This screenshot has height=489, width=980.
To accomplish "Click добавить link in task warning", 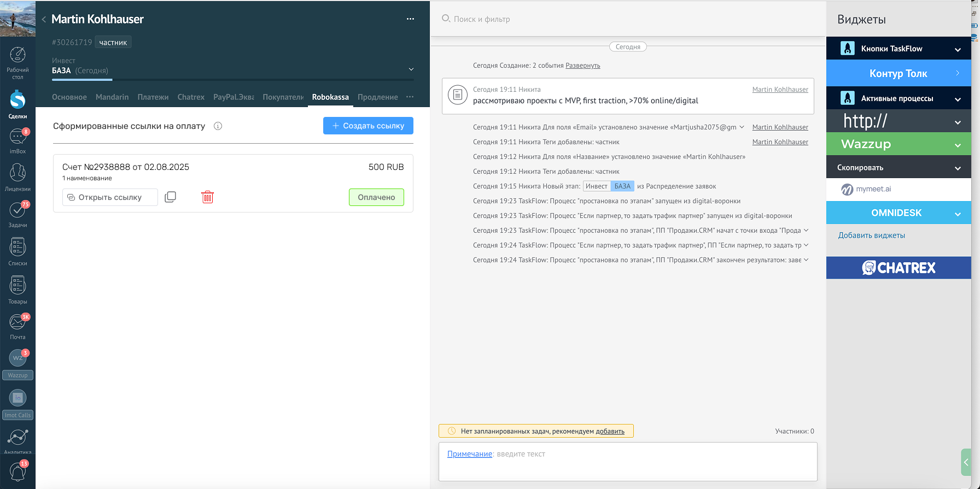I will pyautogui.click(x=610, y=431).
